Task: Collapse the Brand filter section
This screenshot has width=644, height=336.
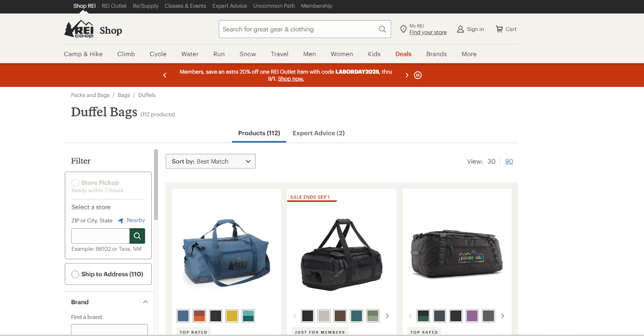Action: tap(145, 302)
